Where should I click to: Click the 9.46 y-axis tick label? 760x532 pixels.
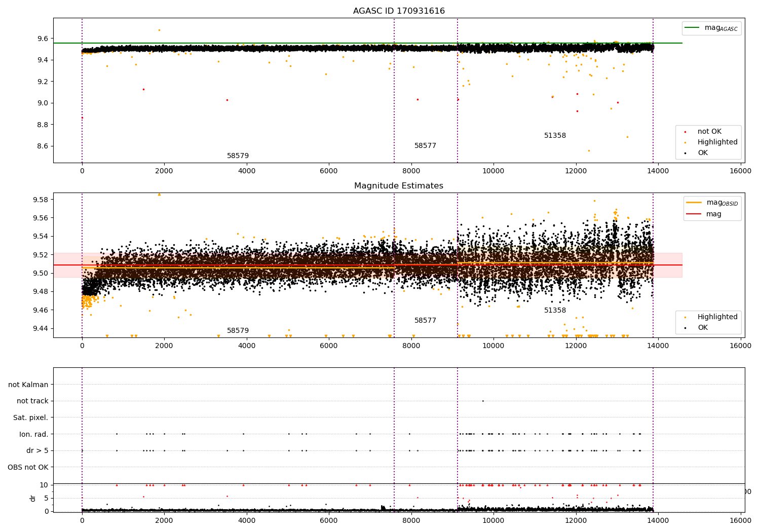[41, 310]
